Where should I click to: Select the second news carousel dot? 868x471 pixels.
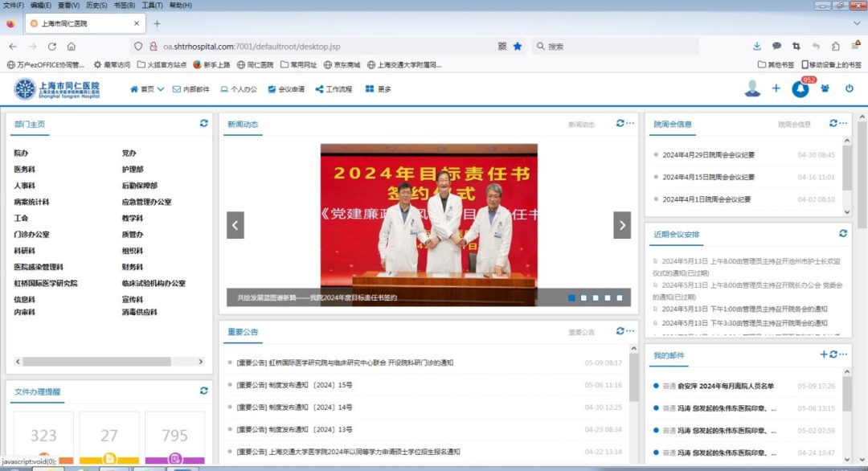point(583,297)
